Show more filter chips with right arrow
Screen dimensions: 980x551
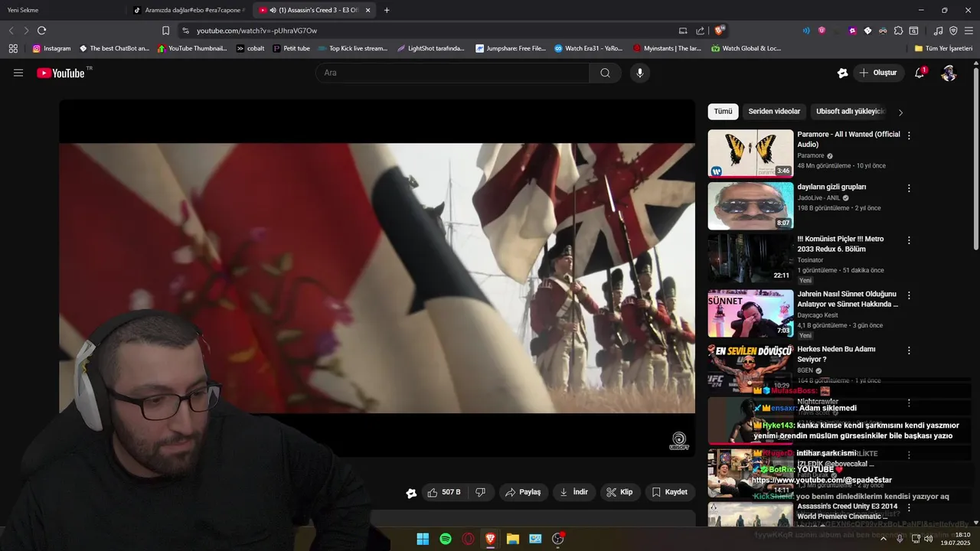pyautogui.click(x=900, y=112)
